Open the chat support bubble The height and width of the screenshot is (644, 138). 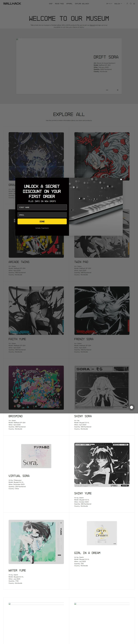[x=131, y=407]
